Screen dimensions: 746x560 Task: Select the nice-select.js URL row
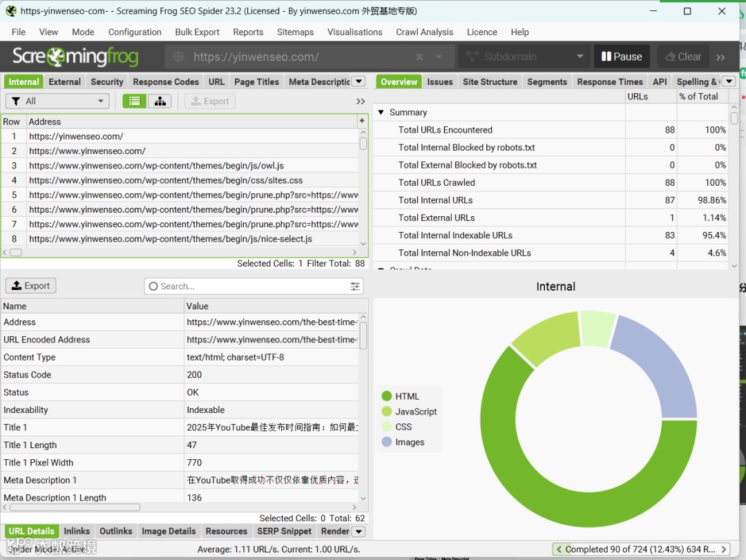pos(180,239)
